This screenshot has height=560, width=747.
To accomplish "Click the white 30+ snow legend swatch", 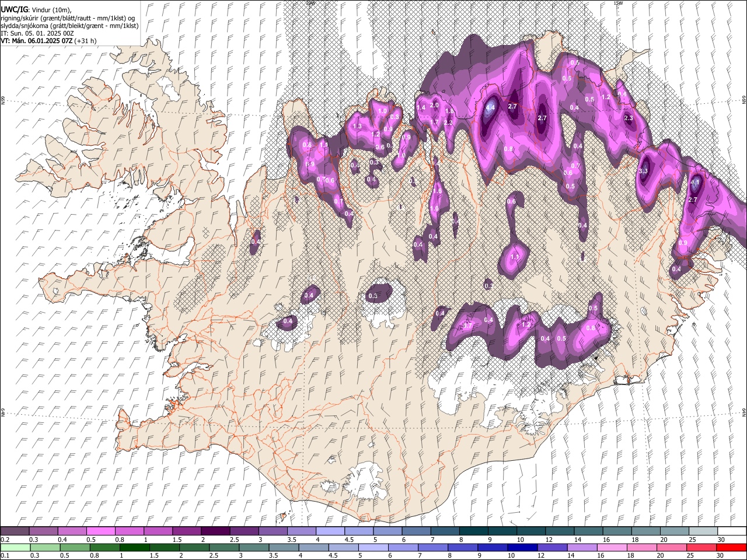I will 731,531.
